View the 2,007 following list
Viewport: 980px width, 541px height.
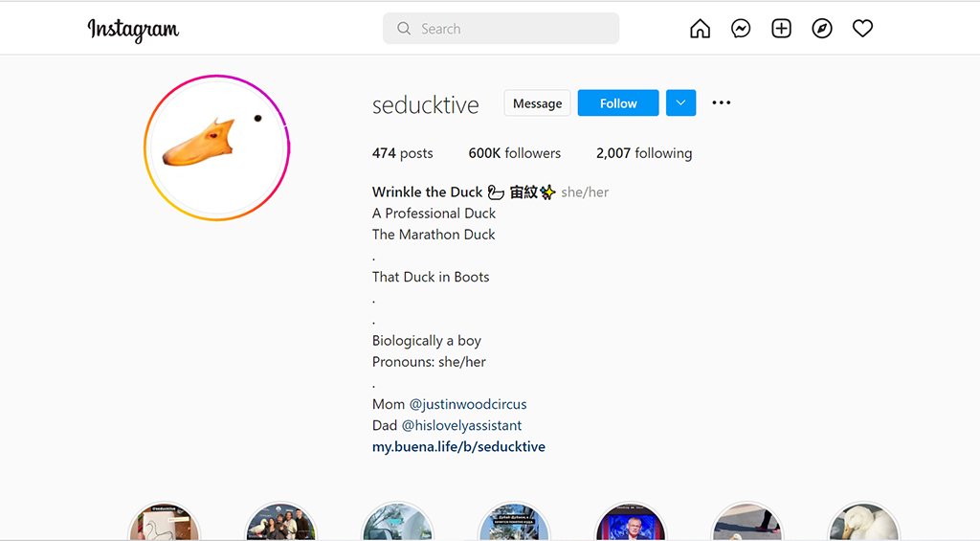click(x=643, y=153)
